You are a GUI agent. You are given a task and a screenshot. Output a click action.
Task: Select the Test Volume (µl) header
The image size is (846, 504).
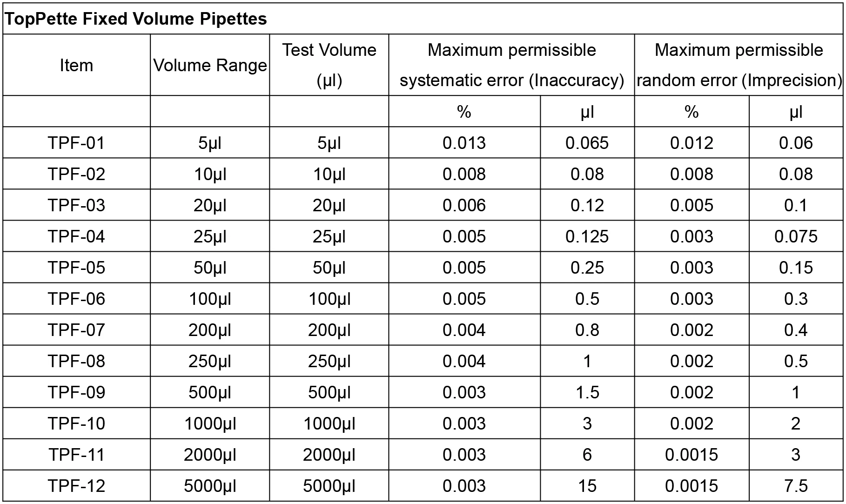click(329, 65)
